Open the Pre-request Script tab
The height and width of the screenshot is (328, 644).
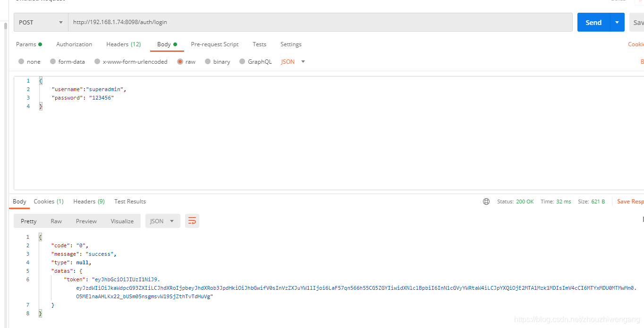coord(214,44)
